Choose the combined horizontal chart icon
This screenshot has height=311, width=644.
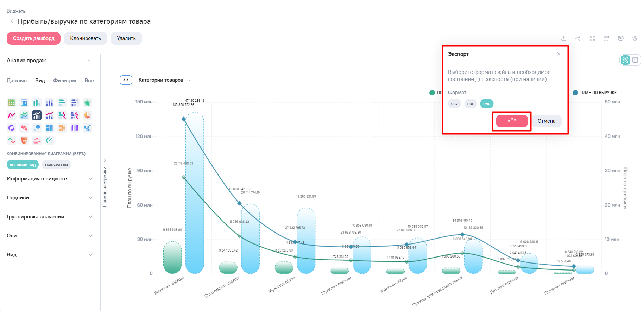pyautogui.click(x=62, y=115)
